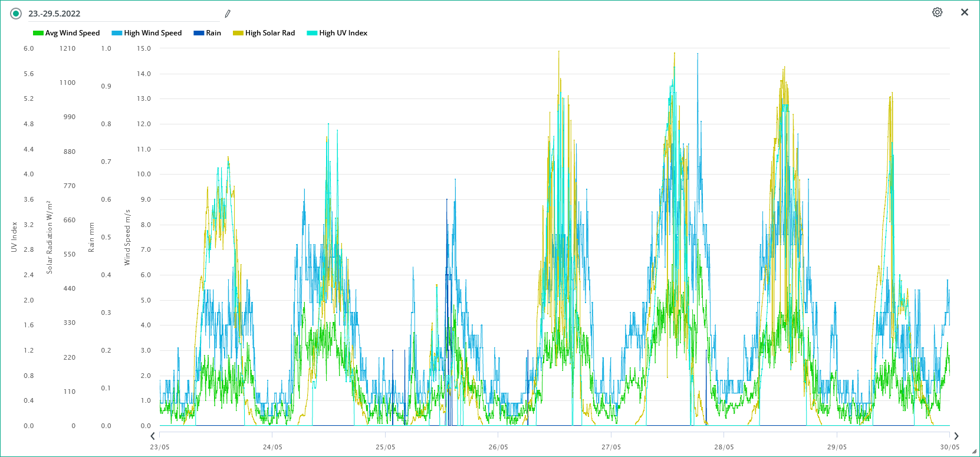Select the green radio button beside title
Image resolution: width=980 pixels, height=457 pixels.
(16, 14)
